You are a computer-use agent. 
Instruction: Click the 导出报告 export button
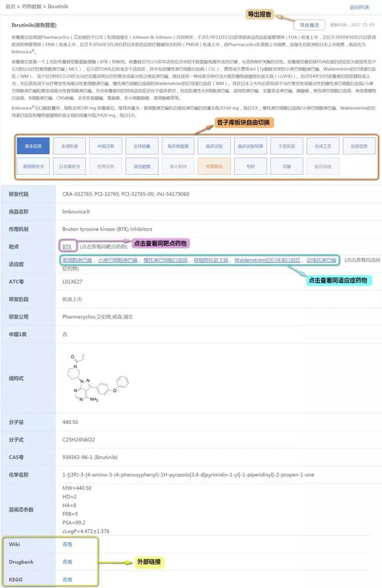309,25
